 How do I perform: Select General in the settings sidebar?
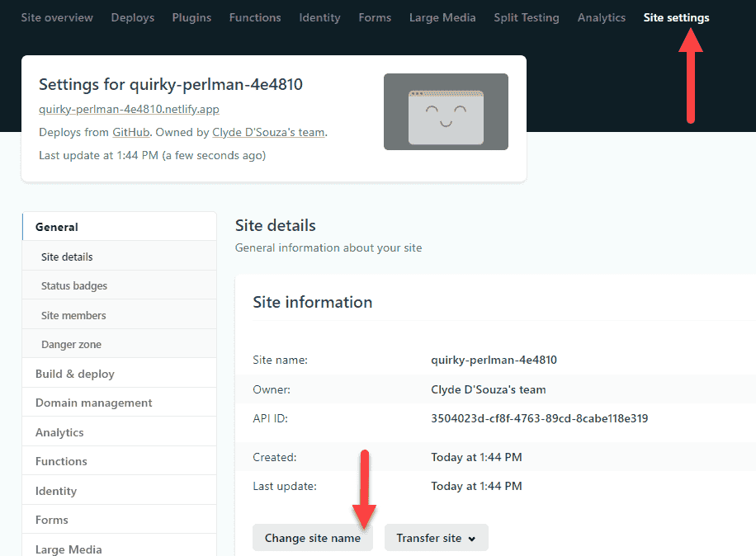pos(119,227)
